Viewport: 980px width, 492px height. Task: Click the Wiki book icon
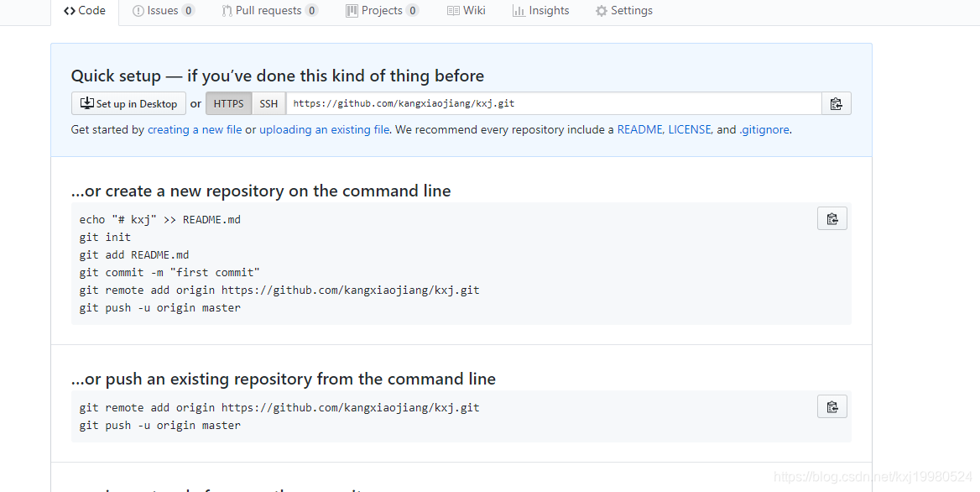(453, 11)
